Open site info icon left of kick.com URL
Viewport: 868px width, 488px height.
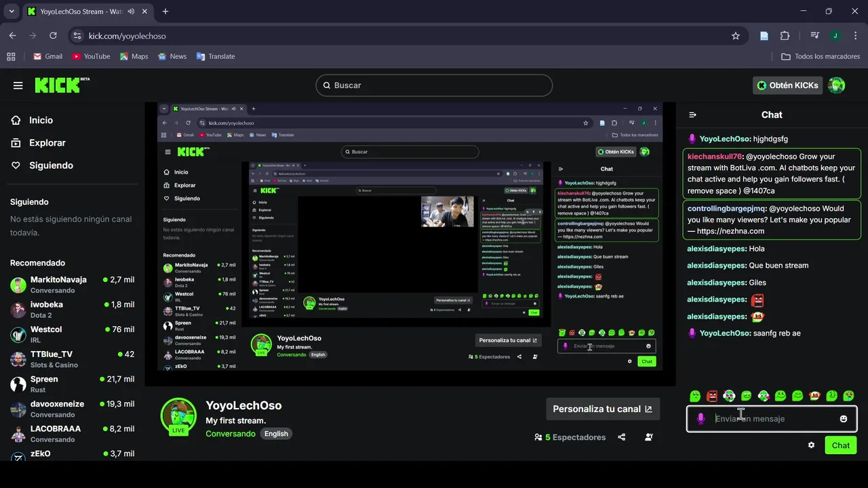pyautogui.click(x=77, y=36)
